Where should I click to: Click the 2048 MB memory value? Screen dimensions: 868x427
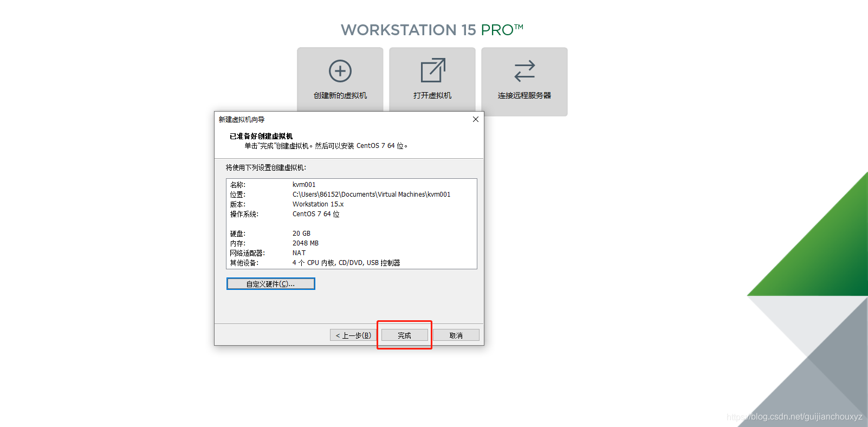[306, 243]
